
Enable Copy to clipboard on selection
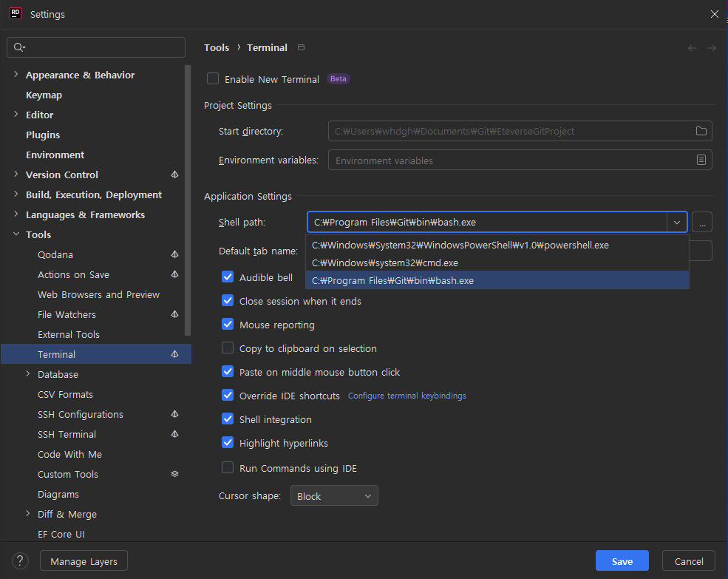point(228,348)
